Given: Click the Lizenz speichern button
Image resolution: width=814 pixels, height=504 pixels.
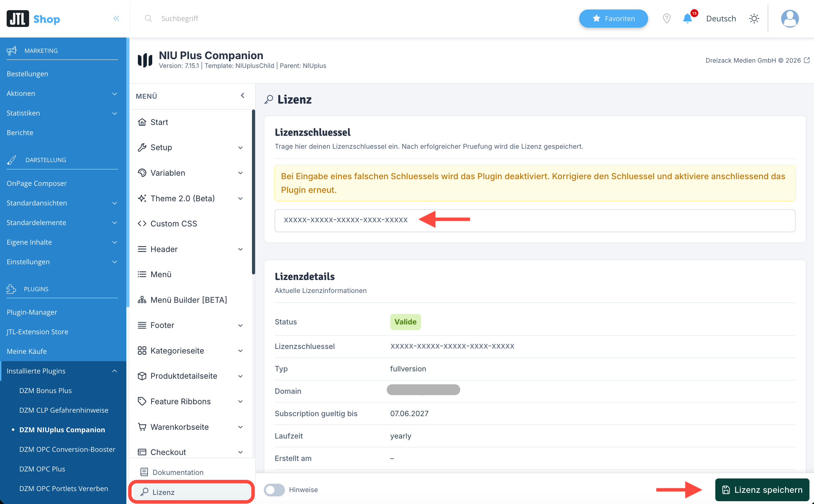Looking at the screenshot, I should coord(762,490).
